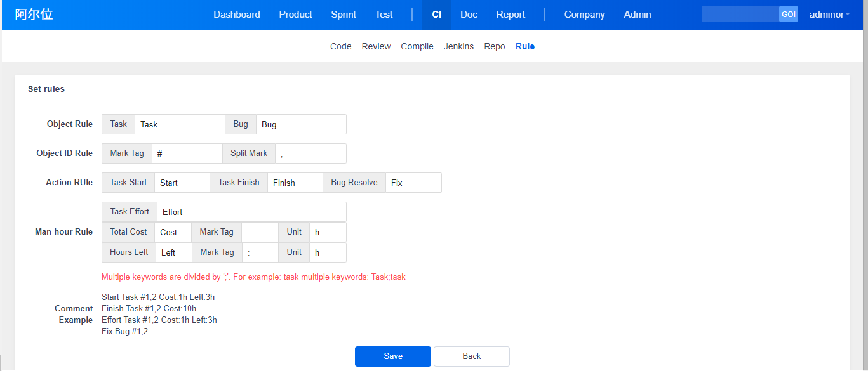Click example 'Start Task #1,2 Cost:1h Left:3h'
The image size is (868, 371).
158,297
